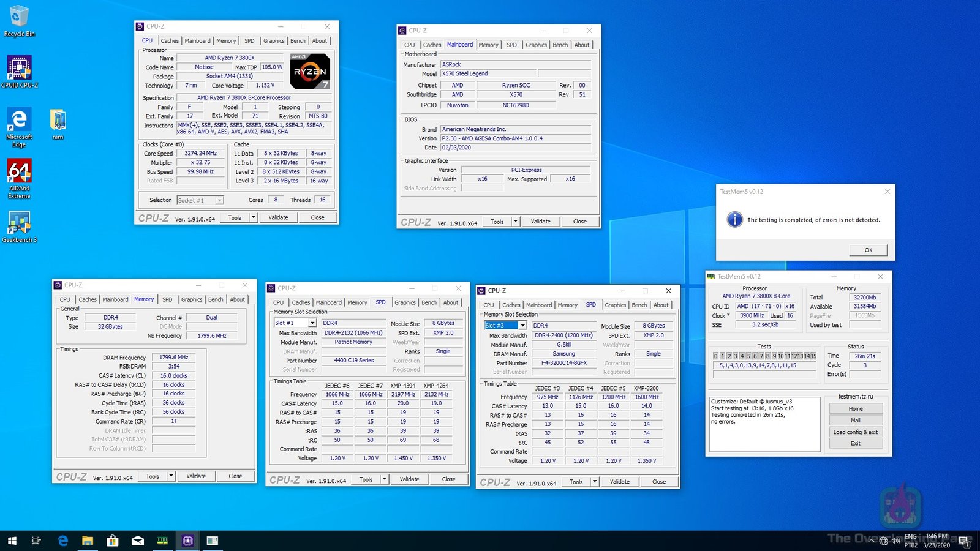
Task: Open the ram file on the desktop
Action: [x=58, y=121]
